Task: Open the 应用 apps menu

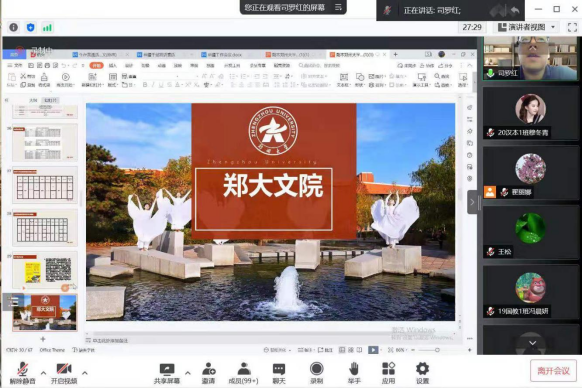Action: click(x=388, y=373)
